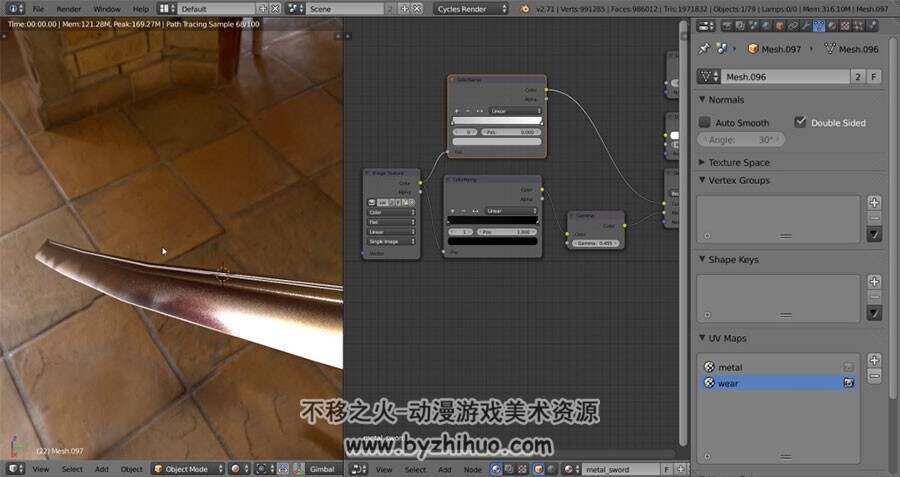
Task: Open the Material properties tab
Action: [832, 26]
